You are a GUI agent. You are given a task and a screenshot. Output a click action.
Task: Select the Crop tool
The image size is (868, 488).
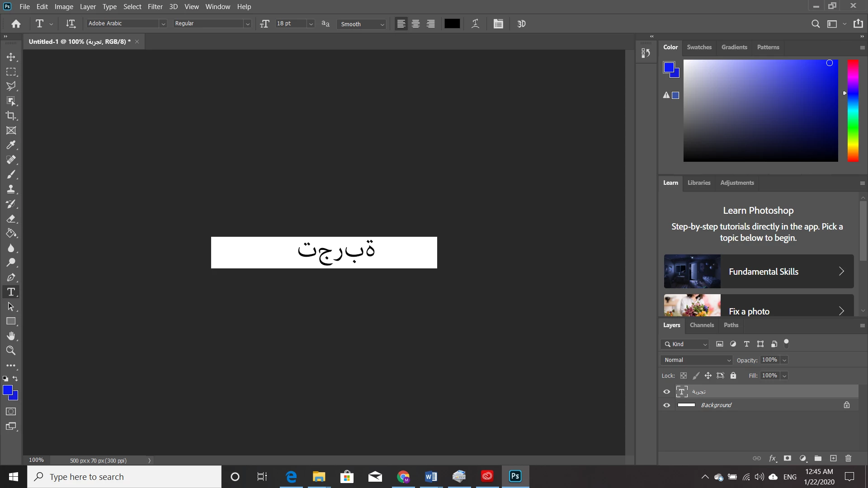coord(11,116)
